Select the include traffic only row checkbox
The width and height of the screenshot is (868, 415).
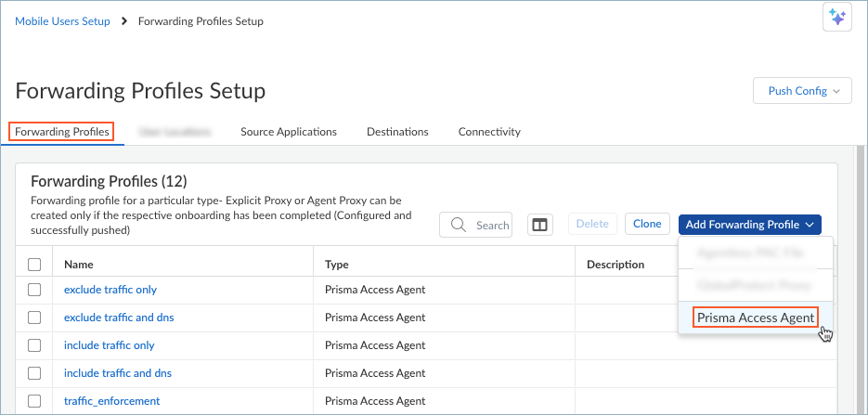point(34,345)
